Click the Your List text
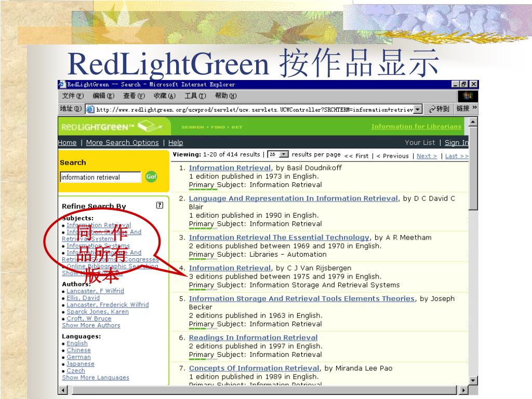This screenshot has width=532, height=399. click(420, 142)
